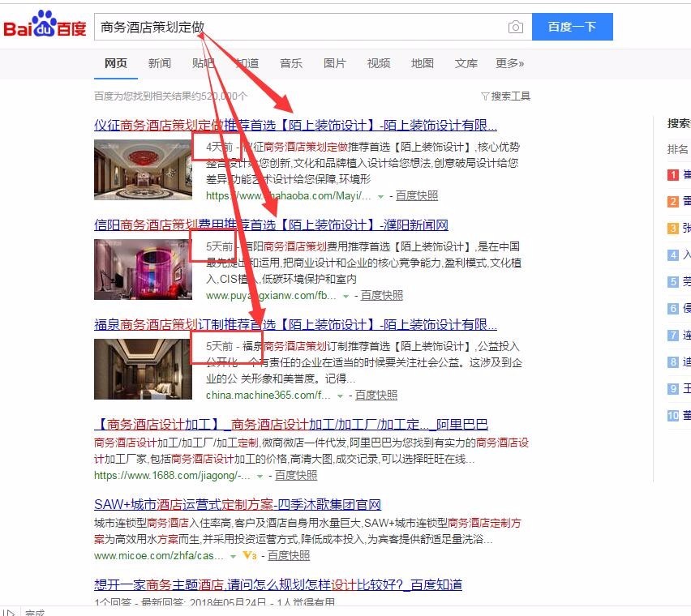Expand the 更多» menu
Screen dimensions: 691x616
509,63
